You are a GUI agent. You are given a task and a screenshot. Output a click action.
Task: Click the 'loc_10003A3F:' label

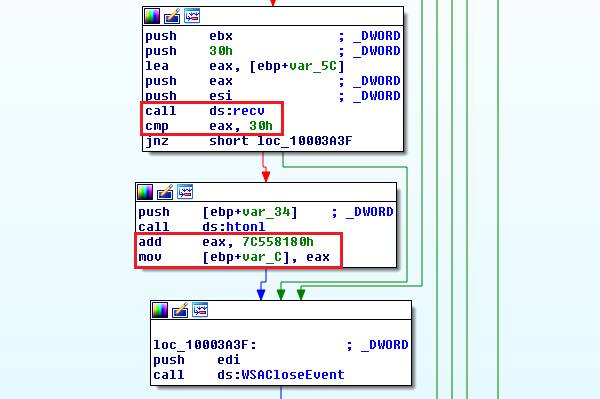[x=205, y=345]
